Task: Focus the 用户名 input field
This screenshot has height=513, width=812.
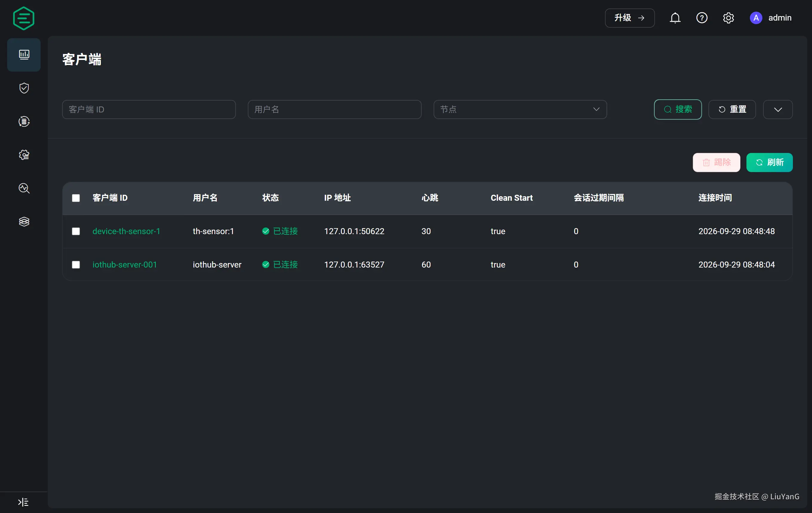Action: coord(335,109)
